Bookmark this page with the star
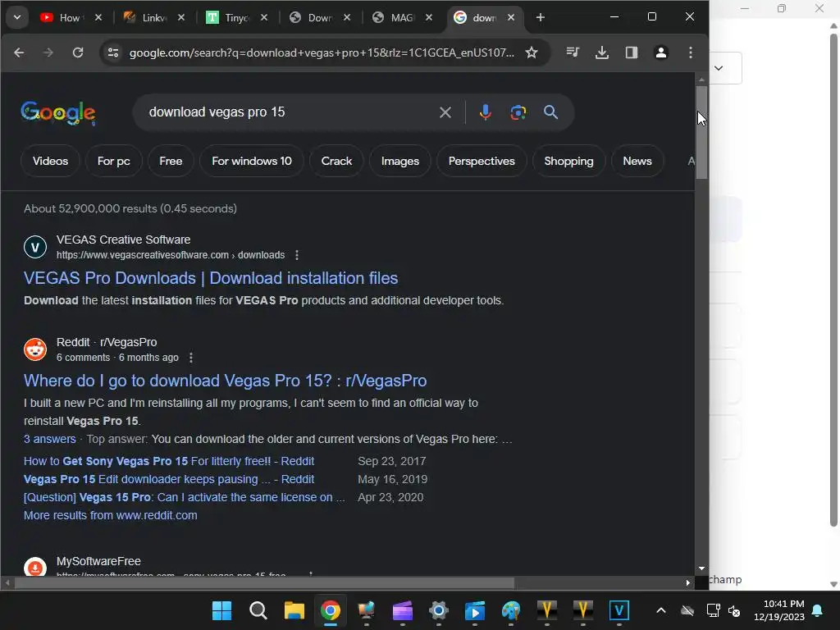 pos(532,52)
